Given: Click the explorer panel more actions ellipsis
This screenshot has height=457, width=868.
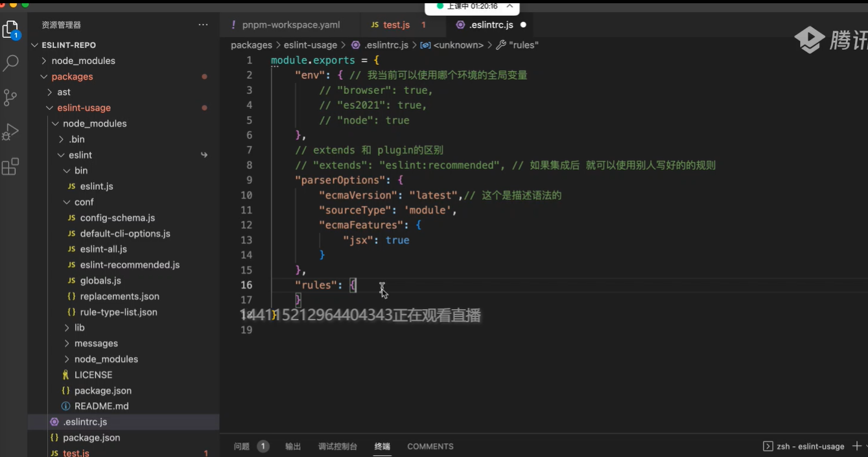Looking at the screenshot, I should [203, 25].
